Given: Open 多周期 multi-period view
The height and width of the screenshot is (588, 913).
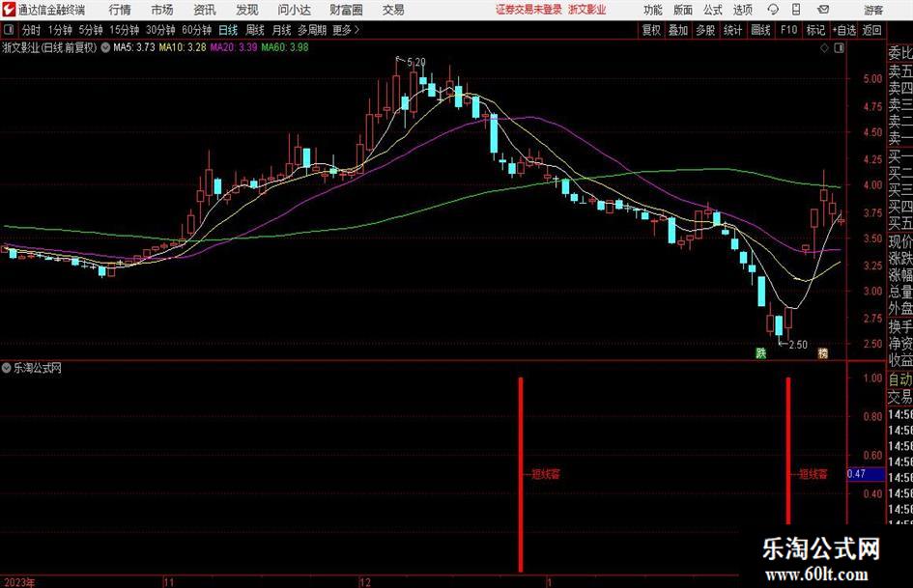Looking at the screenshot, I should [312, 30].
